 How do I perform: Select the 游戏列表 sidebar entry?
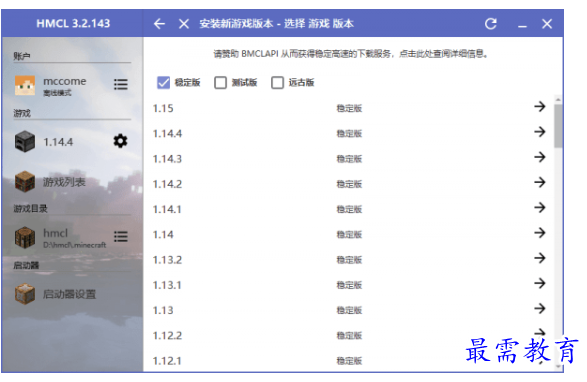pos(64,182)
